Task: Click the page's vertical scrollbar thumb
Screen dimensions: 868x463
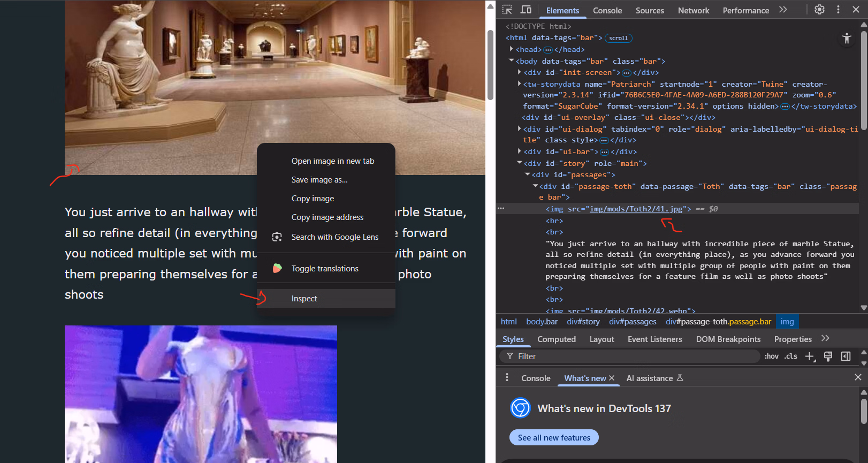Action: [490, 64]
